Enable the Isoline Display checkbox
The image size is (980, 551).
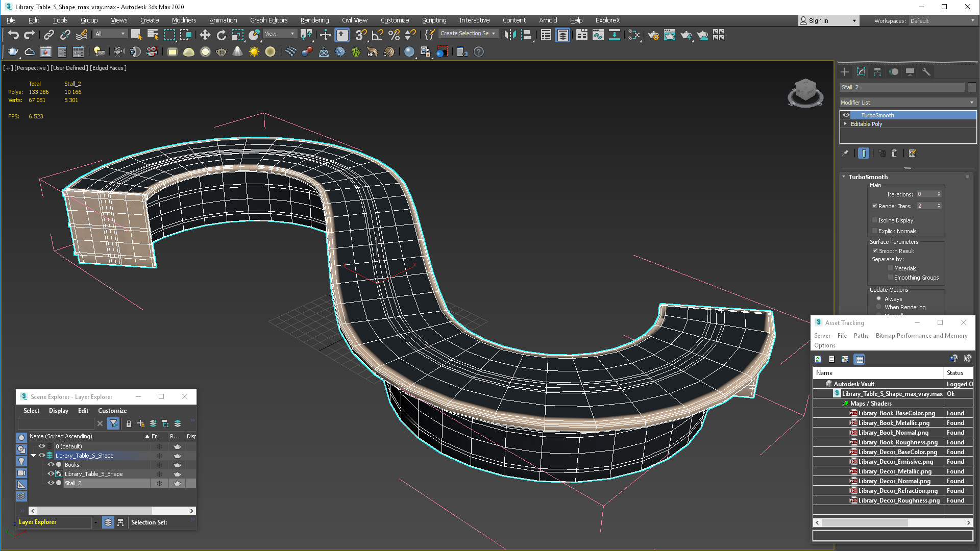point(875,220)
